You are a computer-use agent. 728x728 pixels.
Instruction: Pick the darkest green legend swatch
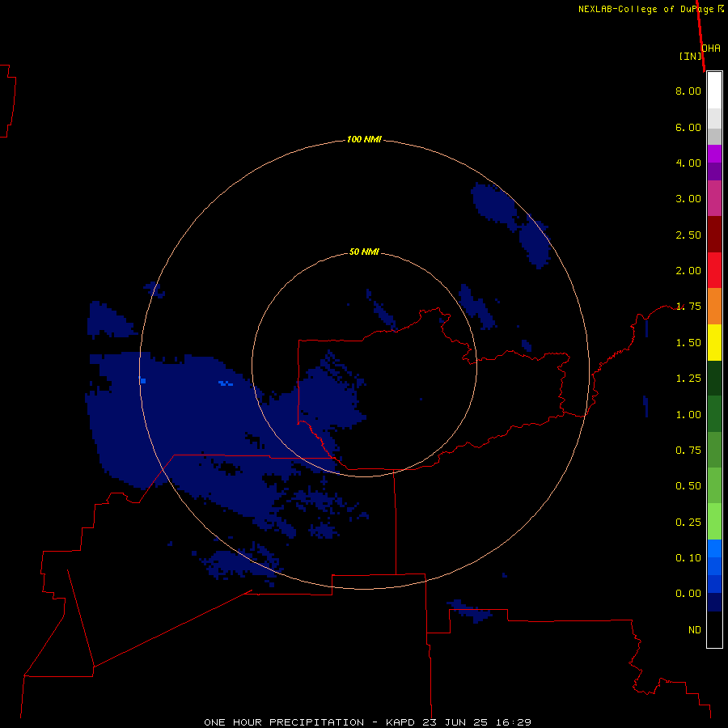click(714, 378)
